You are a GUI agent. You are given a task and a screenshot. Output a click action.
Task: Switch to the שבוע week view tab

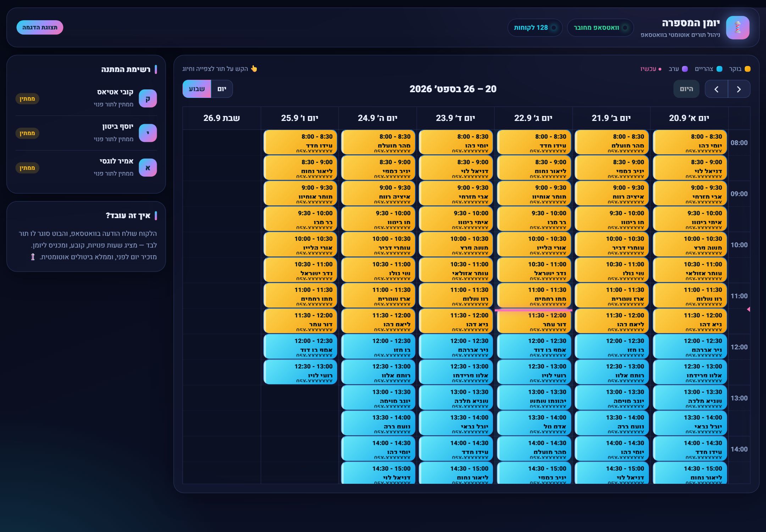pos(197,89)
